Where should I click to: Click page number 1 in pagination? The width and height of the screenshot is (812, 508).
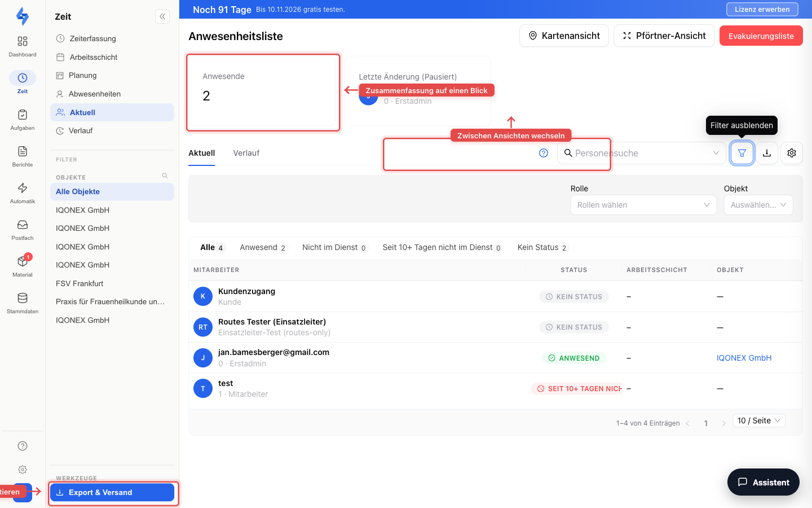pyautogui.click(x=705, y=423)
